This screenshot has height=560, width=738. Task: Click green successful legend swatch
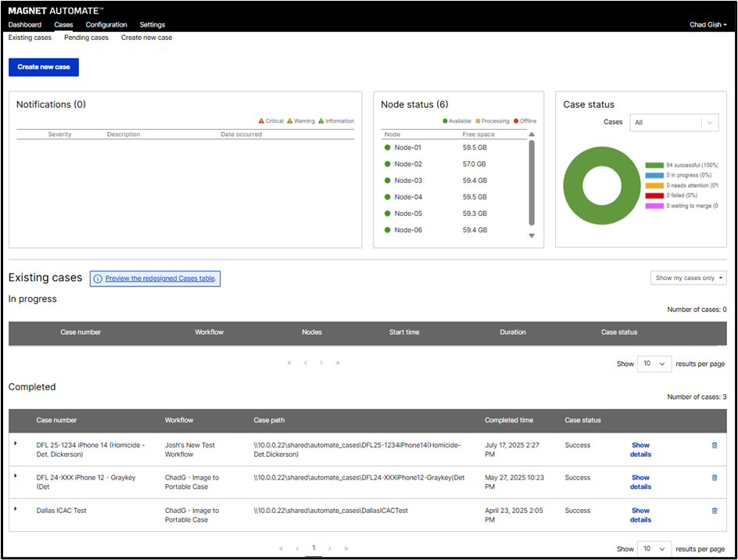point(654,165)
